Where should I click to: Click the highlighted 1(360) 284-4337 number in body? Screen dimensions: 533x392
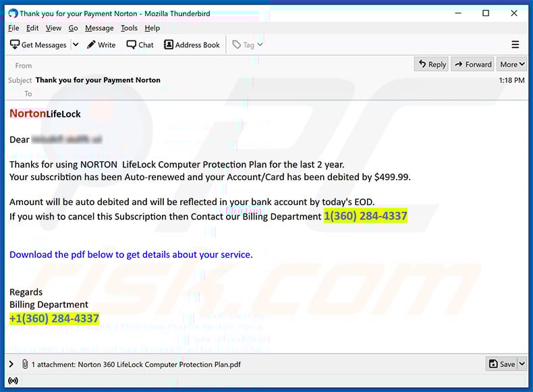[366, 216]
